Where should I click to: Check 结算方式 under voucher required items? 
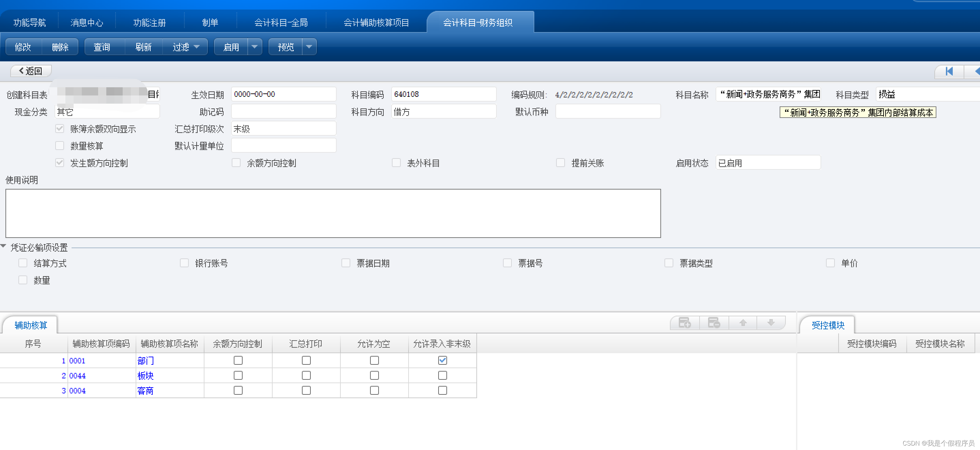pyautogui.click(x=23, y=263)
